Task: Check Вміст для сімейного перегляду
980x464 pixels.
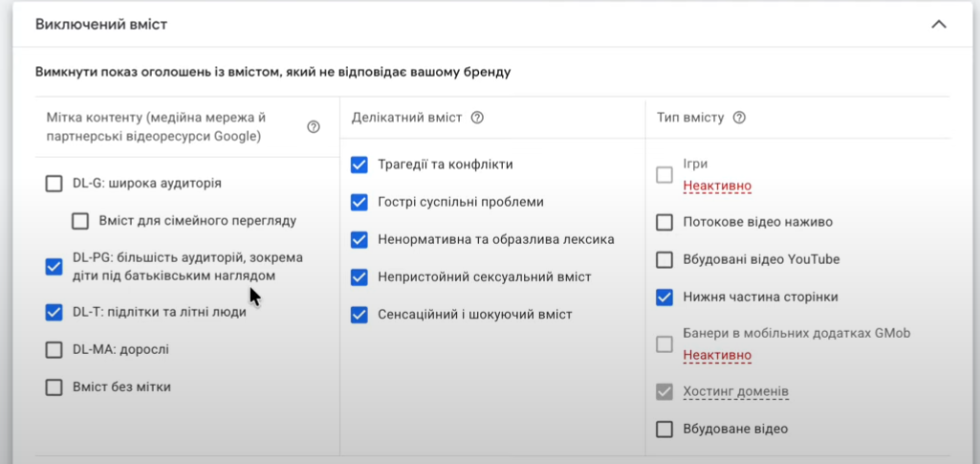Action: pos(81,221)
